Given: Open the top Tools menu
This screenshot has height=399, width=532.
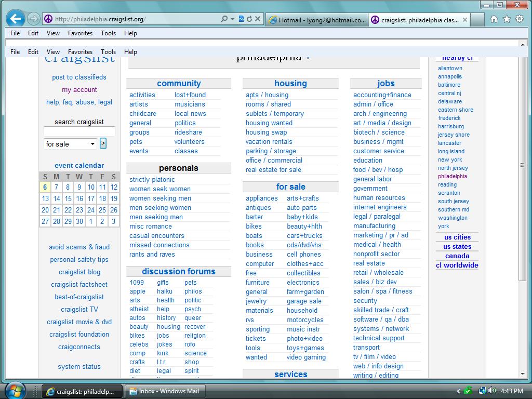Looking at the screenshot, I should pos(108,33).
